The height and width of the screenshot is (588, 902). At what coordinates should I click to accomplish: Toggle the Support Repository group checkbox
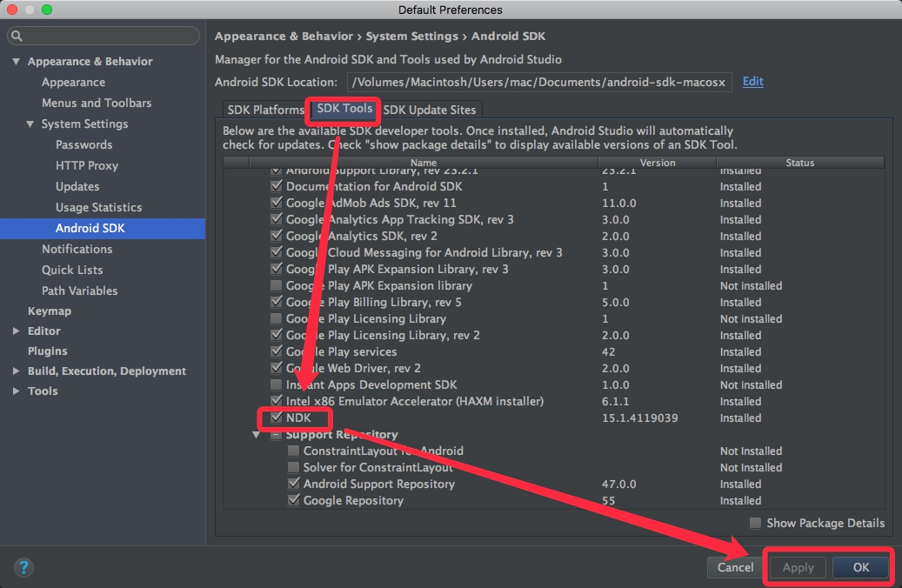276,434
